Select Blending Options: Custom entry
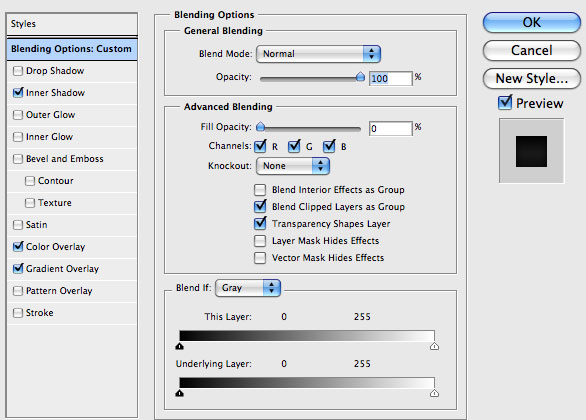Viewport: 586px width, 420px height. [x=72, y=49]
